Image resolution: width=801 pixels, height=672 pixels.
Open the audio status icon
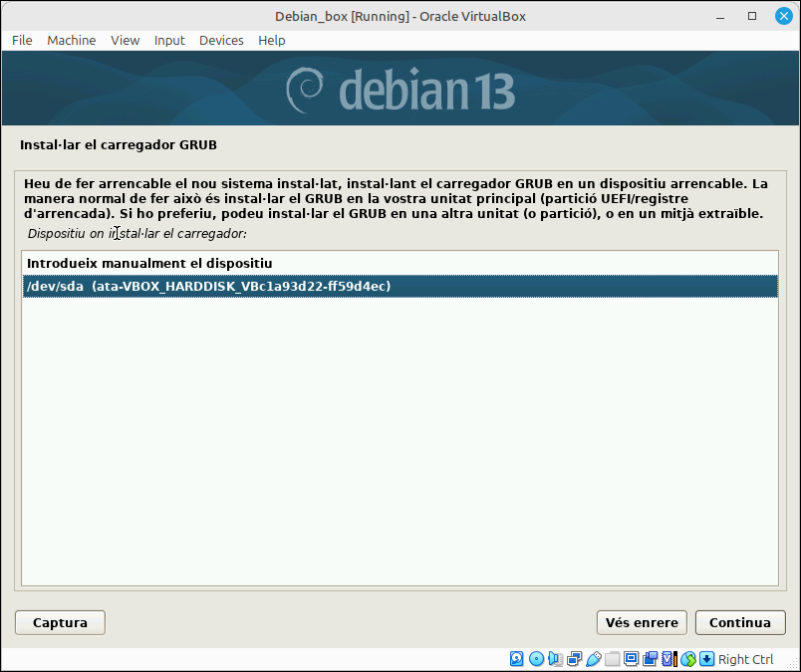pyautogui.click(x=555, y=659)
